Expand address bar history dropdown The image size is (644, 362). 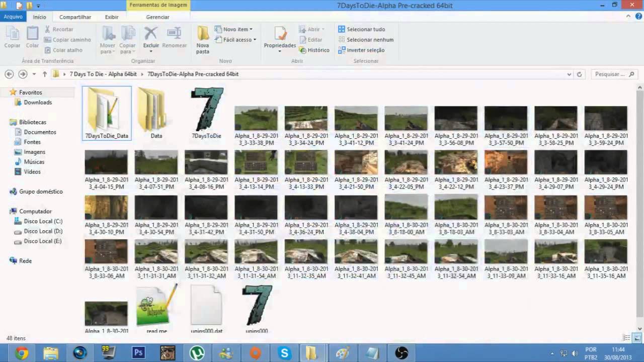(569, 74)
